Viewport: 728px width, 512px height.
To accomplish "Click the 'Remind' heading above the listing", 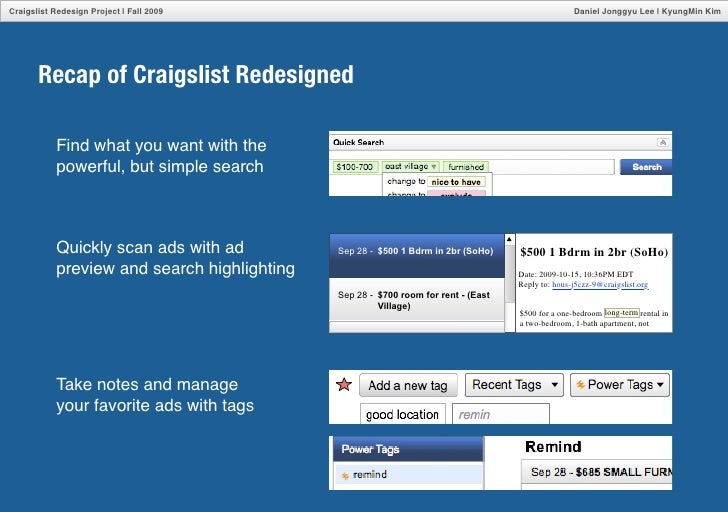I will (x=553, y=447).
